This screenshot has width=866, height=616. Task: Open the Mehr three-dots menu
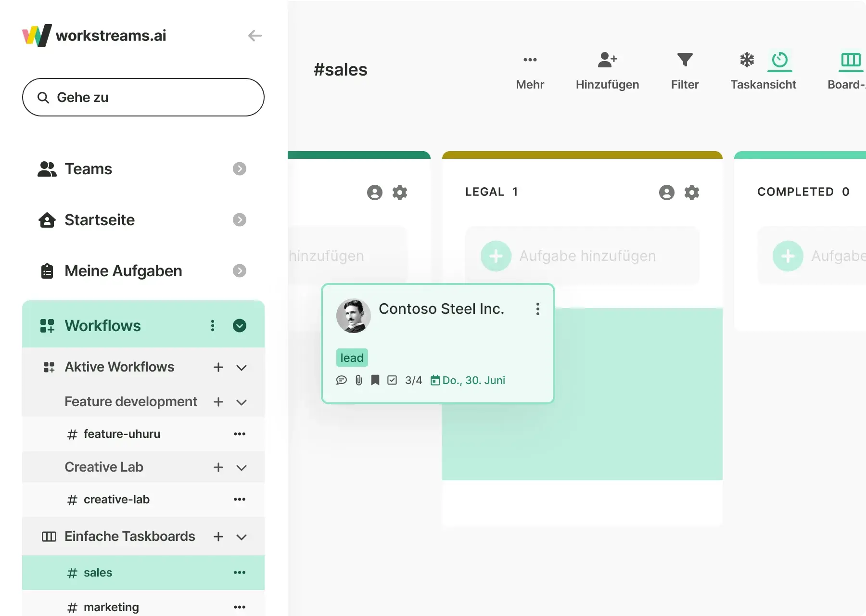(530, 60)
